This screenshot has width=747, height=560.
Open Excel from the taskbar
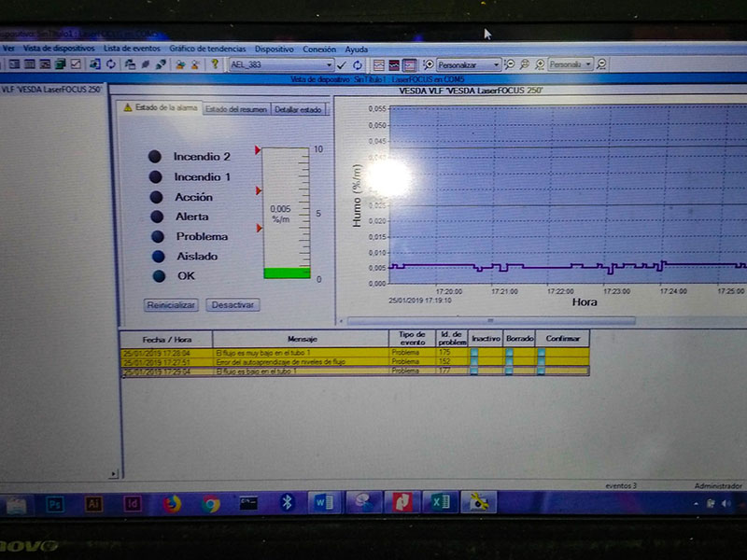[441, 502]
